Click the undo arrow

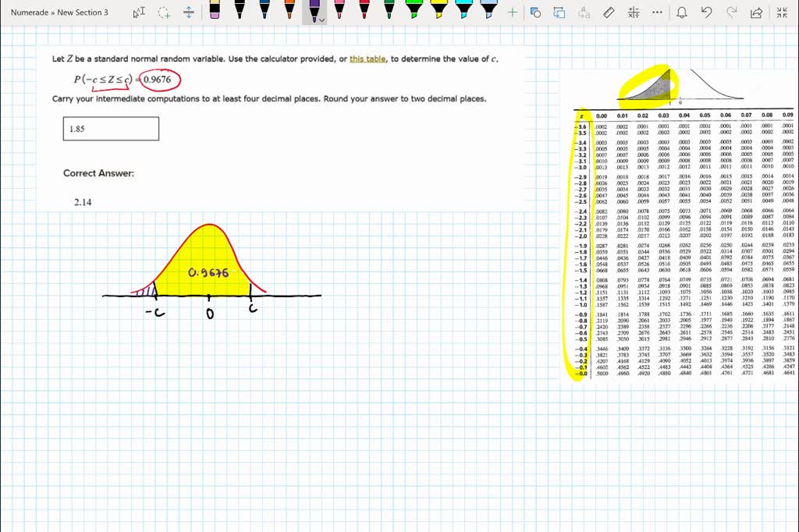click(x=708, y=12)
